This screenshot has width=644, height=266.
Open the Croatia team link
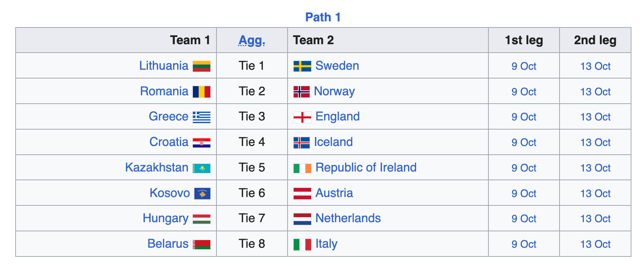point(169,142)
